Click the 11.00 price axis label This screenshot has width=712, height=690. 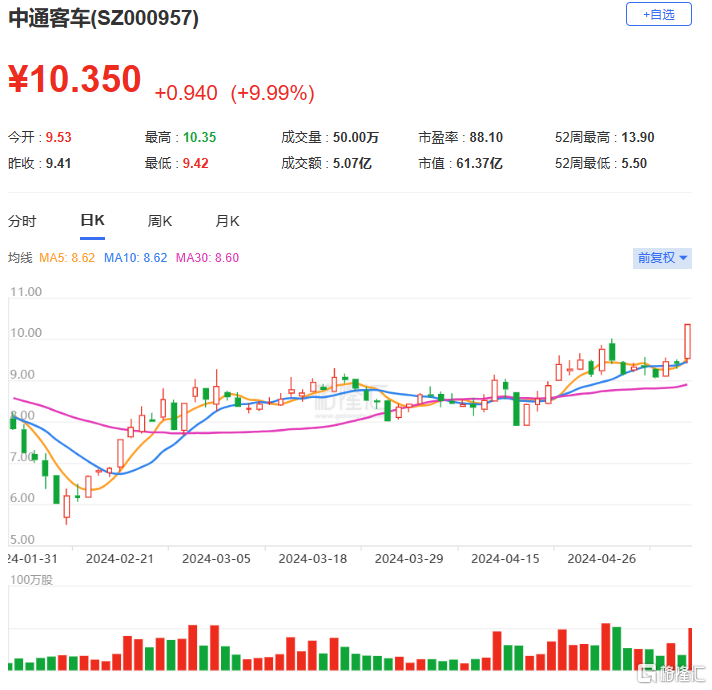click(x=26, y=291)
